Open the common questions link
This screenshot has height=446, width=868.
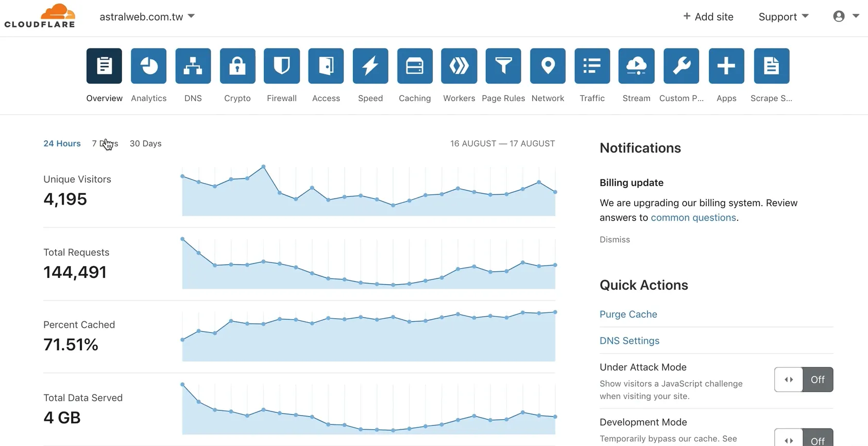693,218
